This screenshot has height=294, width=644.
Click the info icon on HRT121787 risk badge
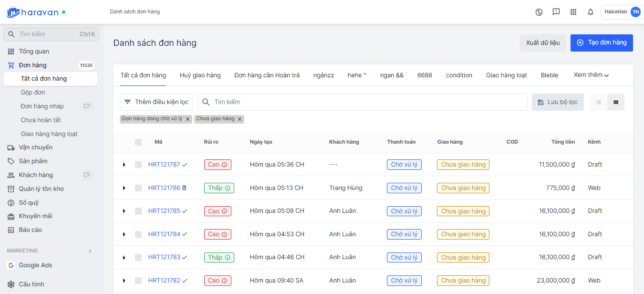point(224,165)
